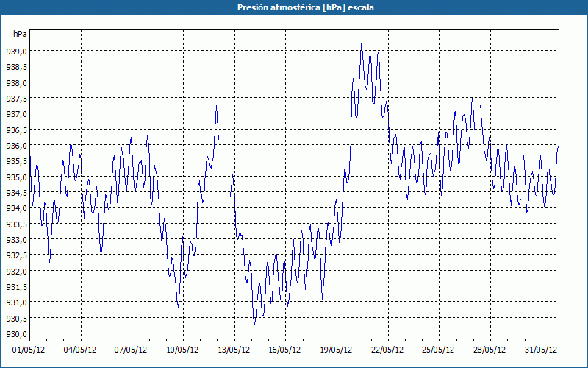Click the 07/05/12 date label
The width and height of the screenshot is (588, 368).
pyautogui.click(x=131, y=350)
